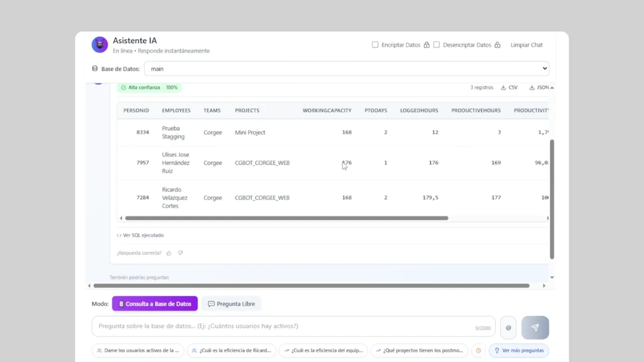This screenshot has height=362, width=644.
Task: Click the chat vertical scrollbar thumb
Action: pos(552,199)
